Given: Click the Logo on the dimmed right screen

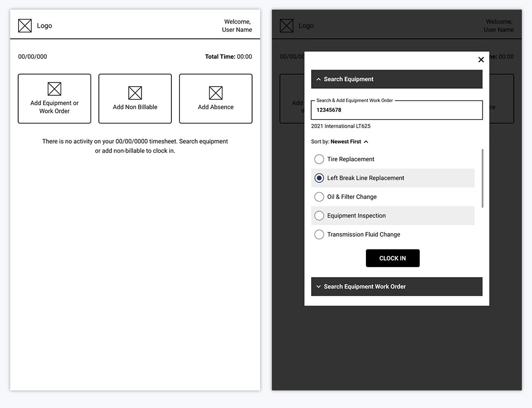Looking at the screenshot, I should (x=287, y=25).
